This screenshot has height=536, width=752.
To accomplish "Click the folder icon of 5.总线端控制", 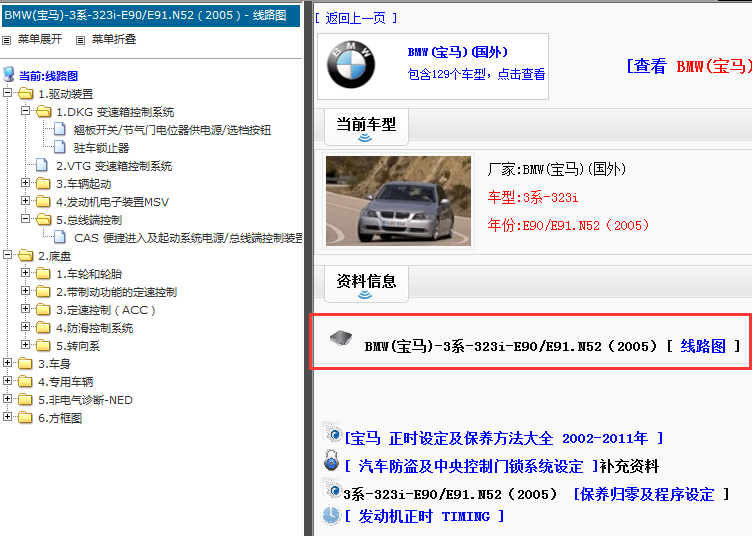I will pos(44,220).
